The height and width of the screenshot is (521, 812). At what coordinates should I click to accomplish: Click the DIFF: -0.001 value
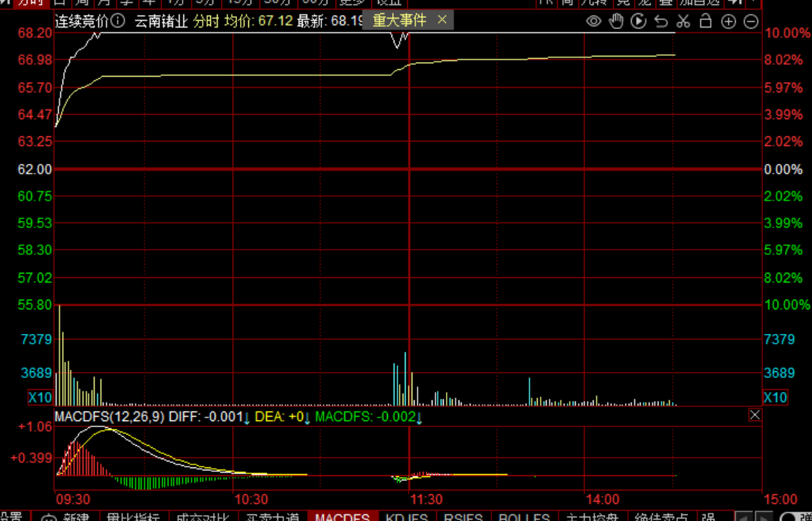[x=206, y=417]
